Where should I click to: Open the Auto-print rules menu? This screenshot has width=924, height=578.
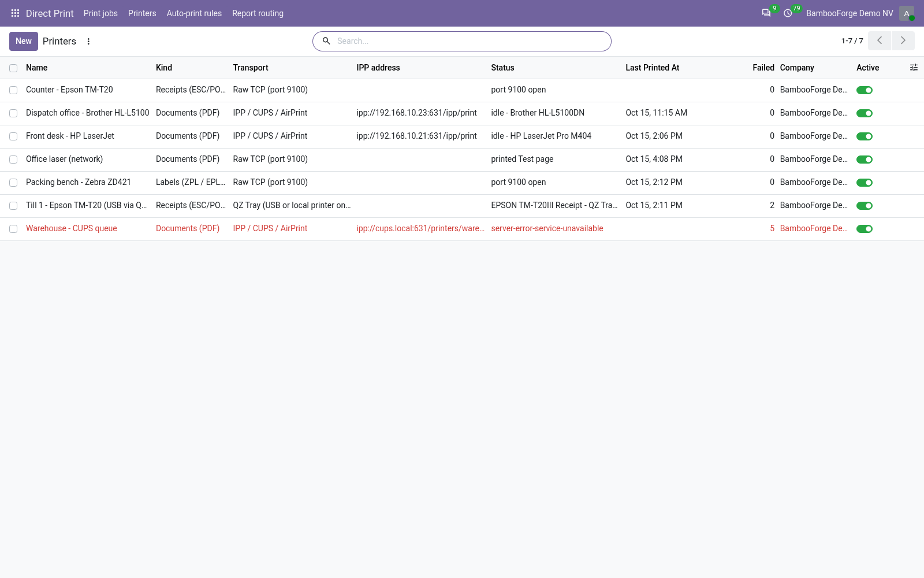[x=194, y=13]
